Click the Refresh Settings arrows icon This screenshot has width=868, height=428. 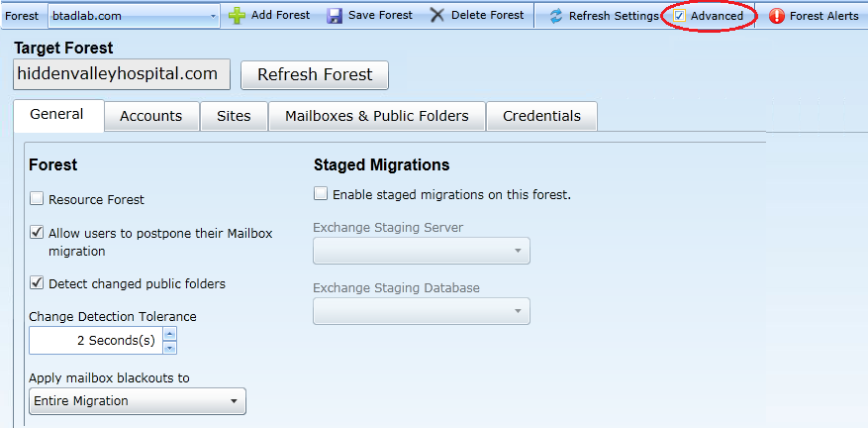[x=556, y=16]
